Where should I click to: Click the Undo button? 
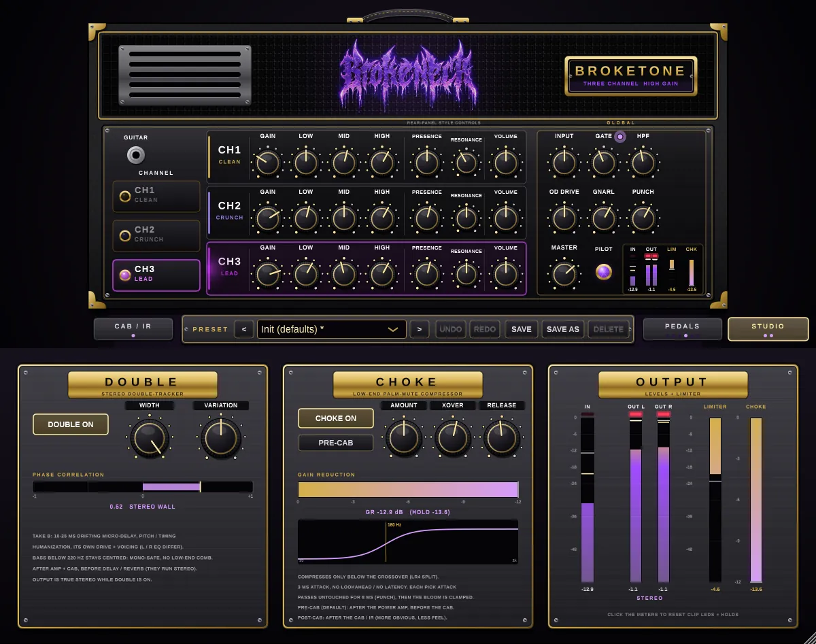[x=450, y=329]
